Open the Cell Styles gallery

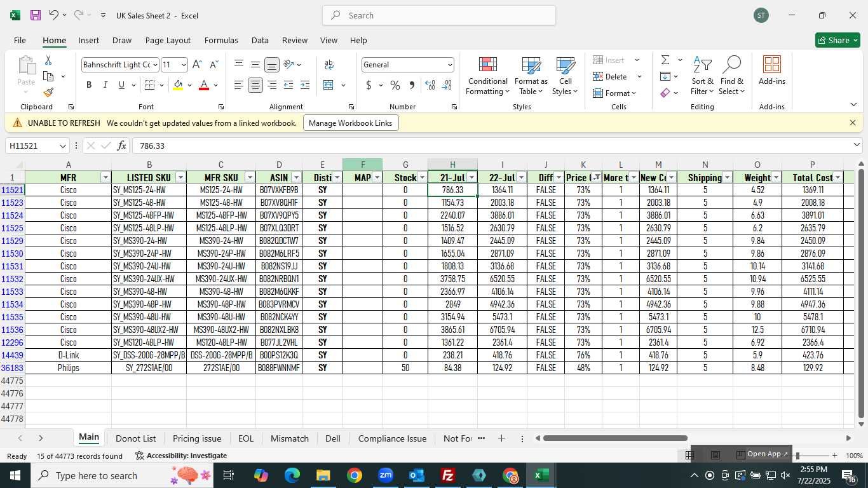(565, 76)
